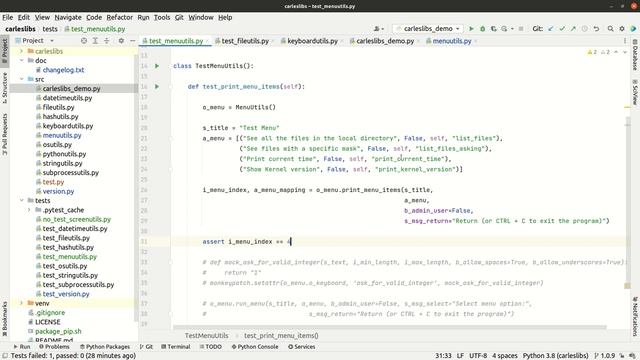The width and height of the screenshot is (640, 360).
Task: Click the editor horizontal scrollbar
Action: (x=390, y=327)
